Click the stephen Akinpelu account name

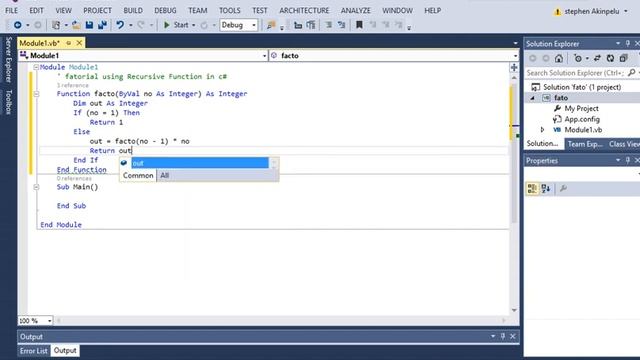point(592,11)
